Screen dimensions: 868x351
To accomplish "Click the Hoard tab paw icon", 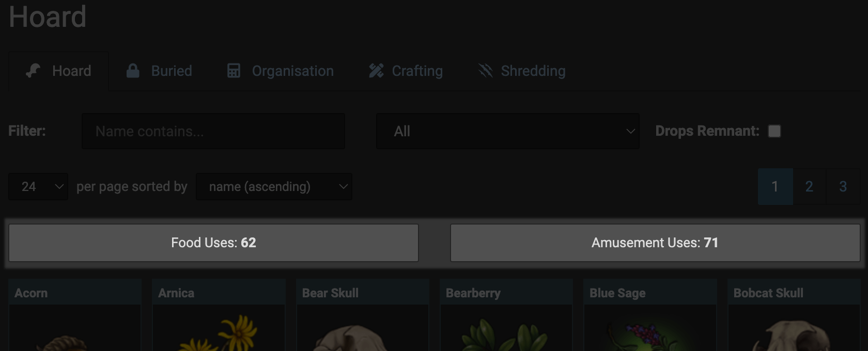I will click(34, 71).
